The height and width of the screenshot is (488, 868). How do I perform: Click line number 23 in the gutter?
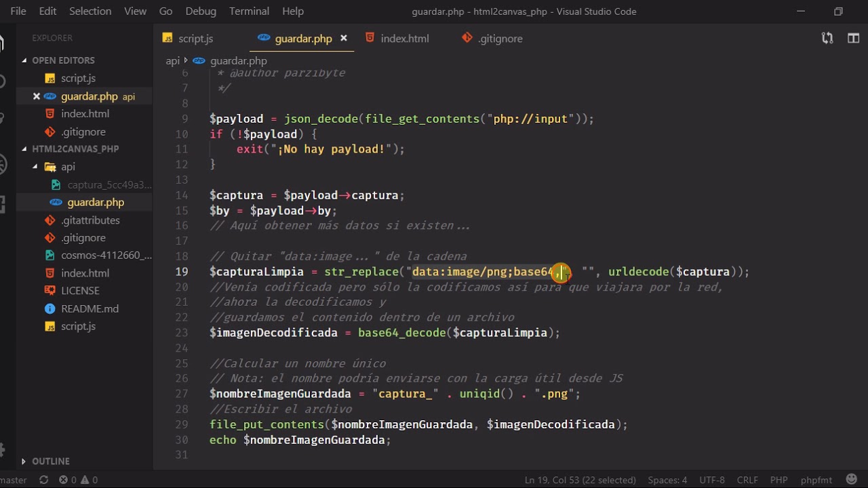point(182,333)
